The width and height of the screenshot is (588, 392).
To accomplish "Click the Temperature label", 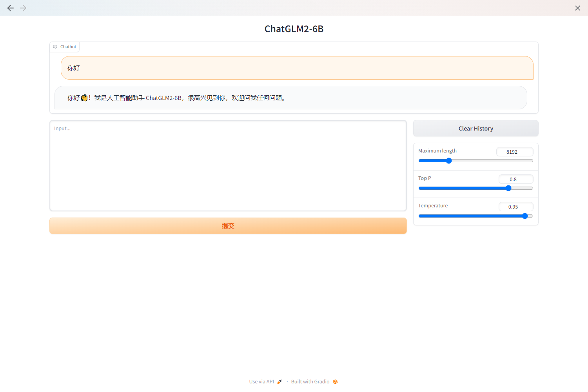I will (x=433, y=206).
